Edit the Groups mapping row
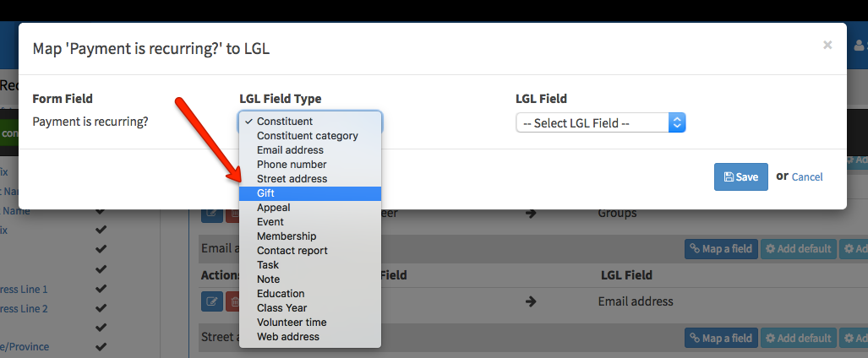 click(212, 216)
